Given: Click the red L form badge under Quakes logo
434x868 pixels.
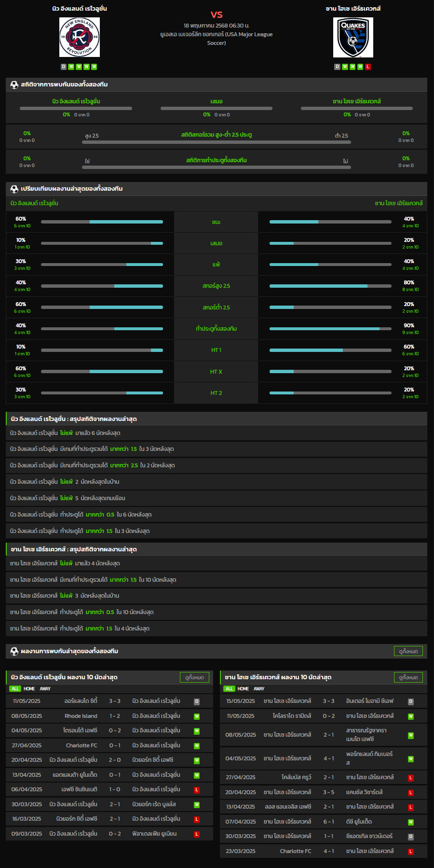Looking at the screenshot, I should click(368, 67).
